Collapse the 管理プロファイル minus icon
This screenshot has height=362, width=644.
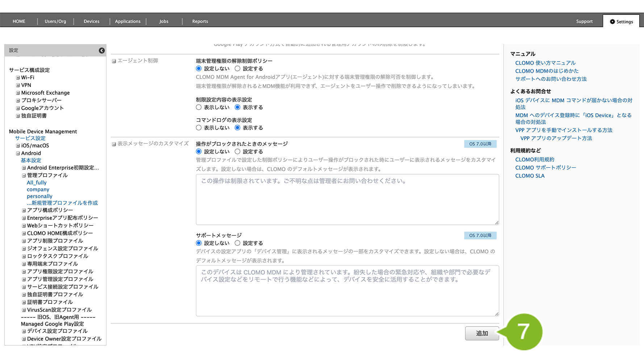pyautogui.click(x=24, y=175)
